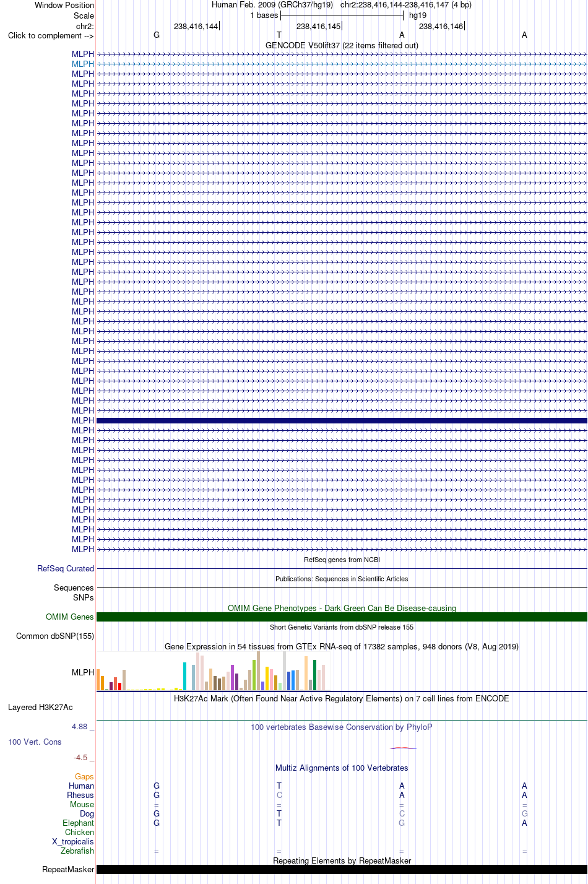This screenshot has height=884, width=588.
Task: Click the light-blue highlighted MLPH transcript label
Action: (83, 64)
